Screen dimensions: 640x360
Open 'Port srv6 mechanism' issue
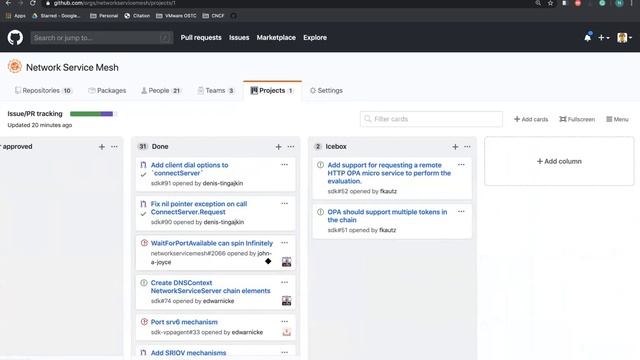(x=184, y=322)
